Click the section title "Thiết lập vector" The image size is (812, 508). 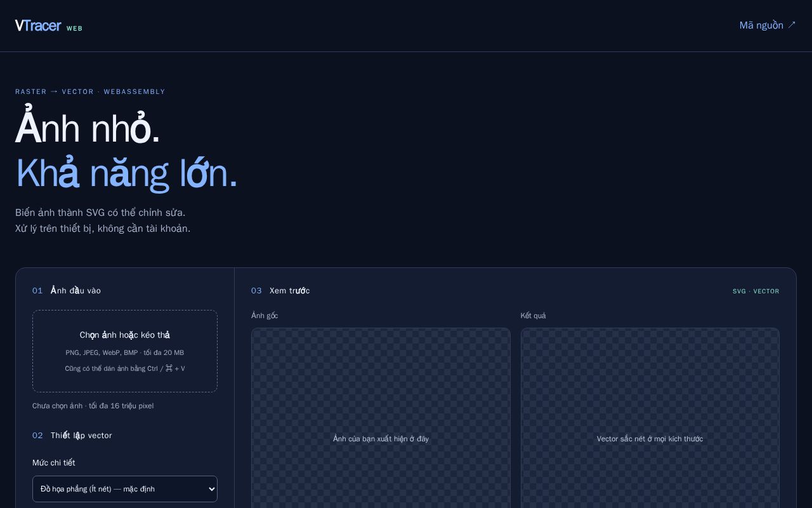[x=81, y=436]
